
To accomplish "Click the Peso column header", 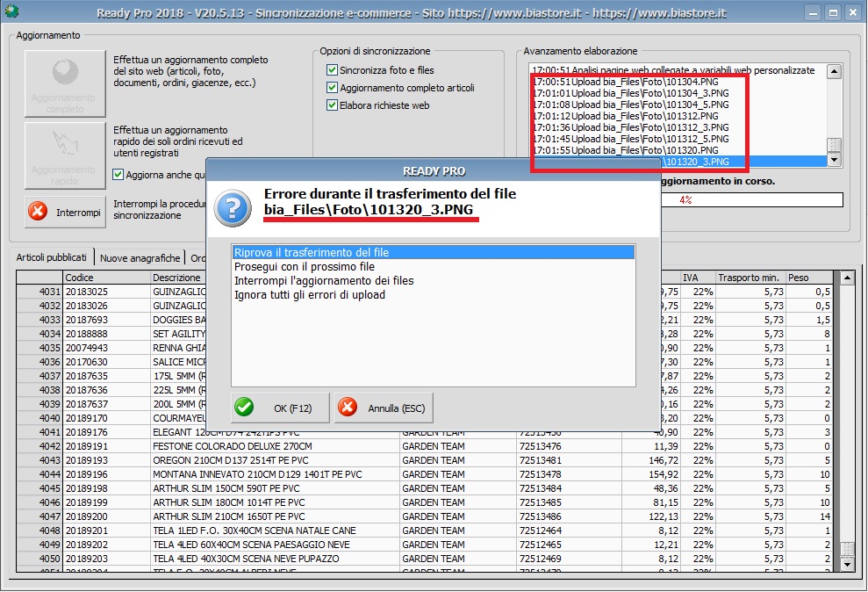I will [x=809, y=278].
